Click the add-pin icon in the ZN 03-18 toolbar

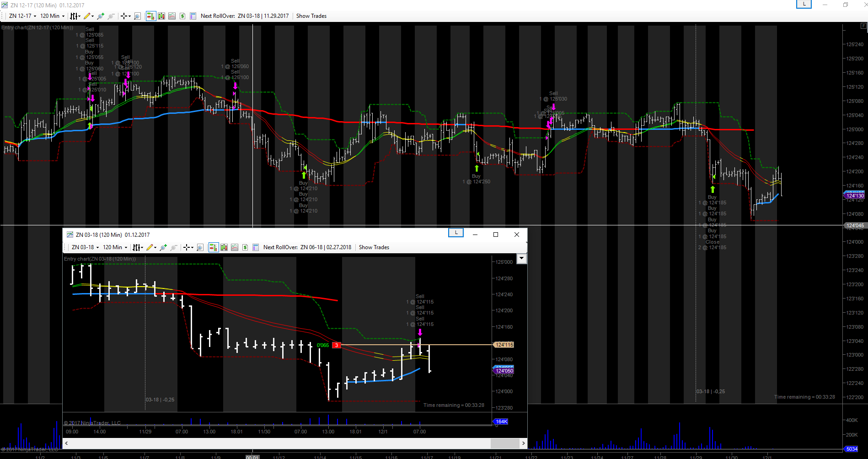(x=163, y=247)
